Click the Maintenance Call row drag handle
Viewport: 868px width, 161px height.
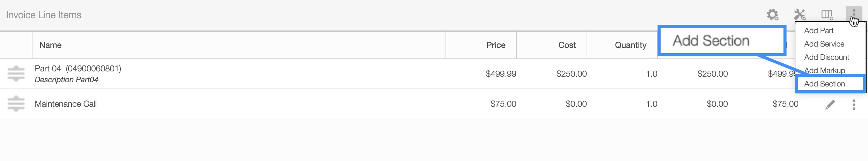pyautogui.click(x=16, y=104)
